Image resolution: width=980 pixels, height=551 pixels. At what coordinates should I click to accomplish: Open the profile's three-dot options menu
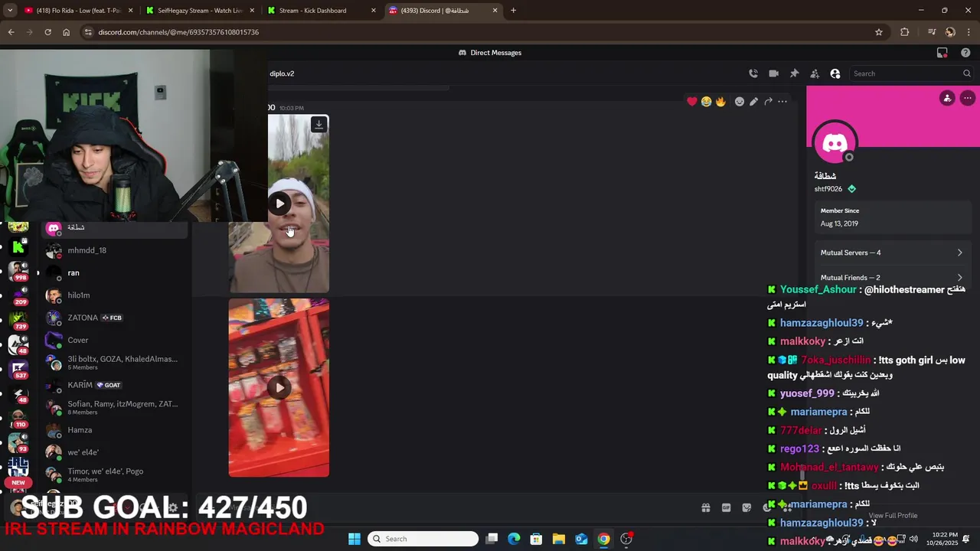tap(968, 98)
